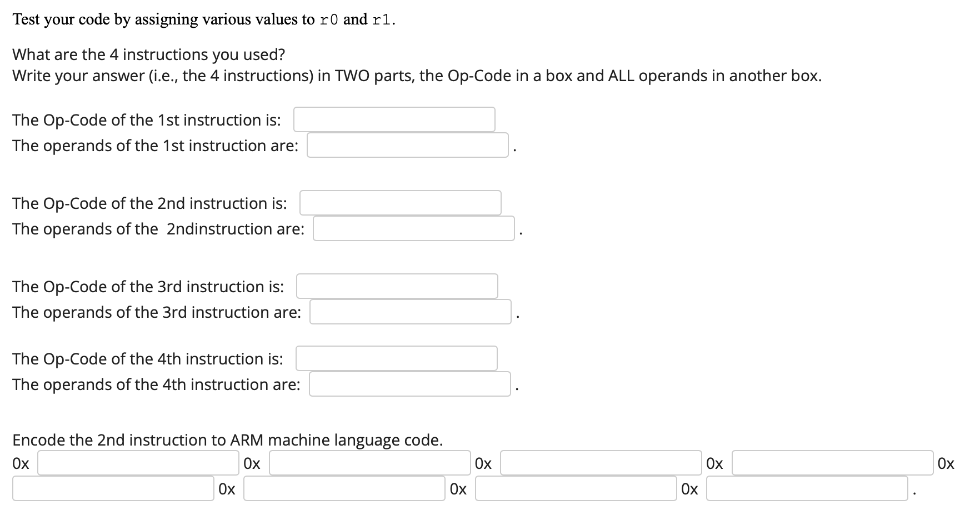
Task: Focus first hex field in bottom encoding row
Action: [113, 488]
